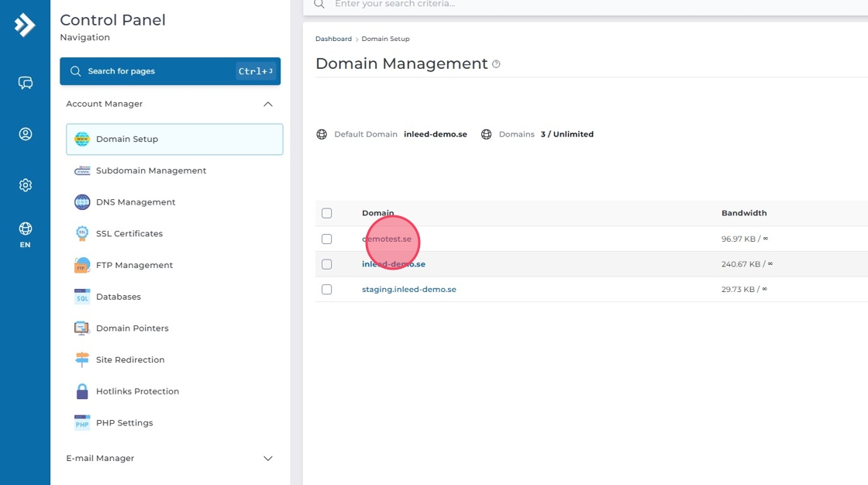
Task: Open DNS Management from the sidebar
Action: click(136, 202)
